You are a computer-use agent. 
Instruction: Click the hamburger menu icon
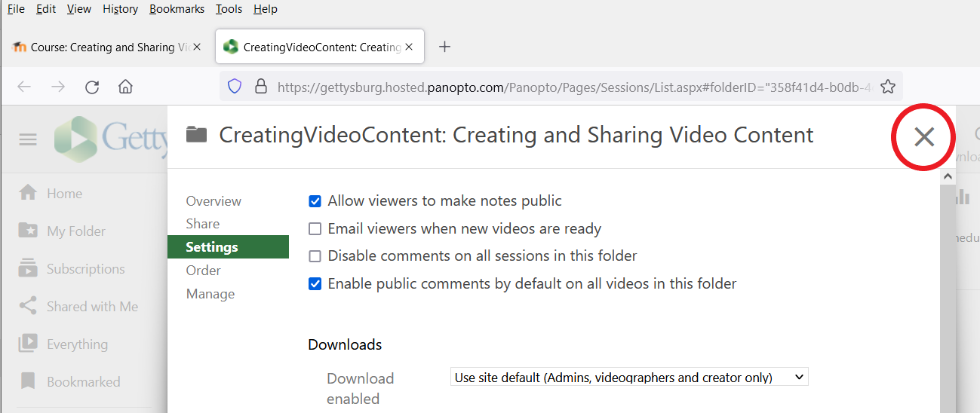click(x=28, y=139)
